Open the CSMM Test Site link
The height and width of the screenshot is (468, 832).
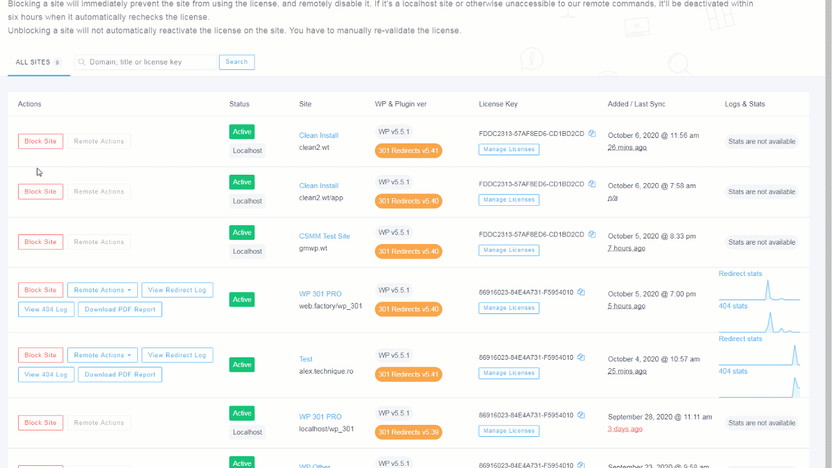click(x=324, y=236)
